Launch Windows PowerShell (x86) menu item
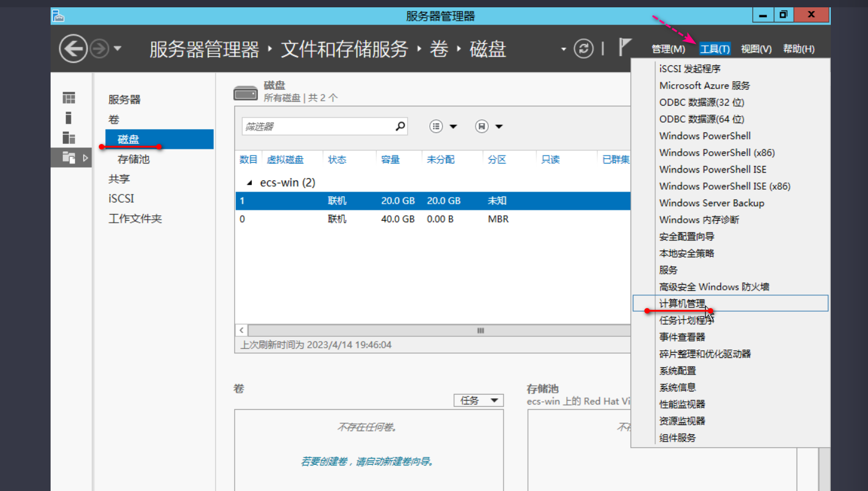The height and width of the screenshot is (491, 868). (717, 152)
